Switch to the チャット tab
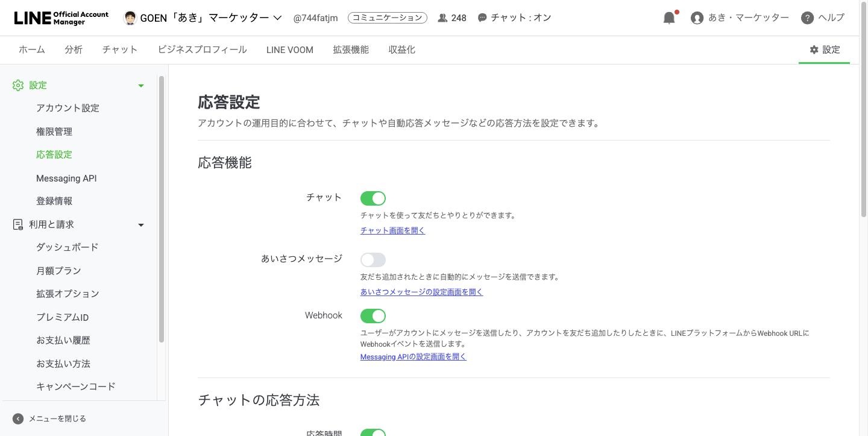868x436 pixels. [120, 49]
